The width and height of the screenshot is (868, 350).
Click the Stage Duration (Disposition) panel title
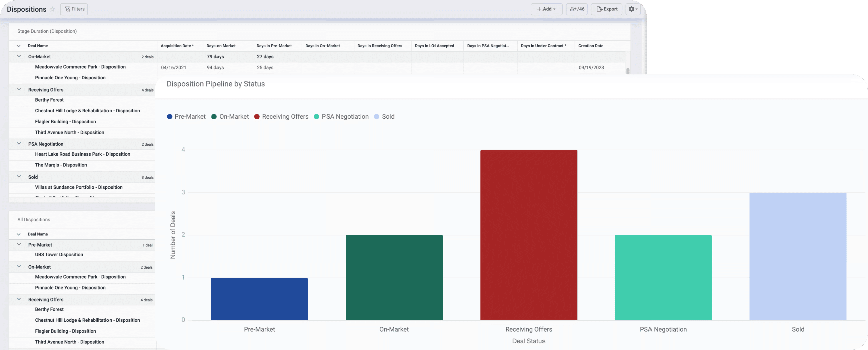(47, 31)
